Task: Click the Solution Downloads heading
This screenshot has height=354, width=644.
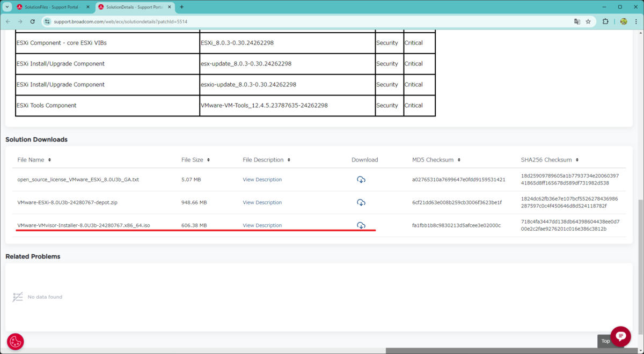Action: coord(36,139)
